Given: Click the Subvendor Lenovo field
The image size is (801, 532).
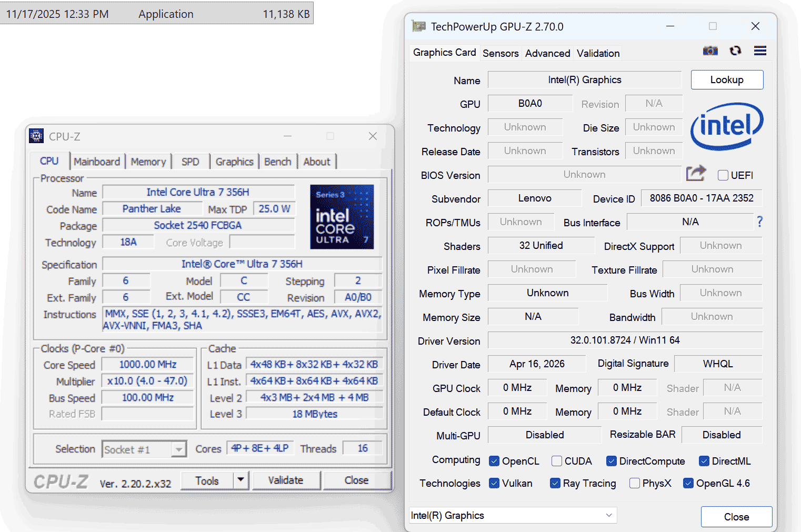Looking at the screenshot, I should (535, 198).
